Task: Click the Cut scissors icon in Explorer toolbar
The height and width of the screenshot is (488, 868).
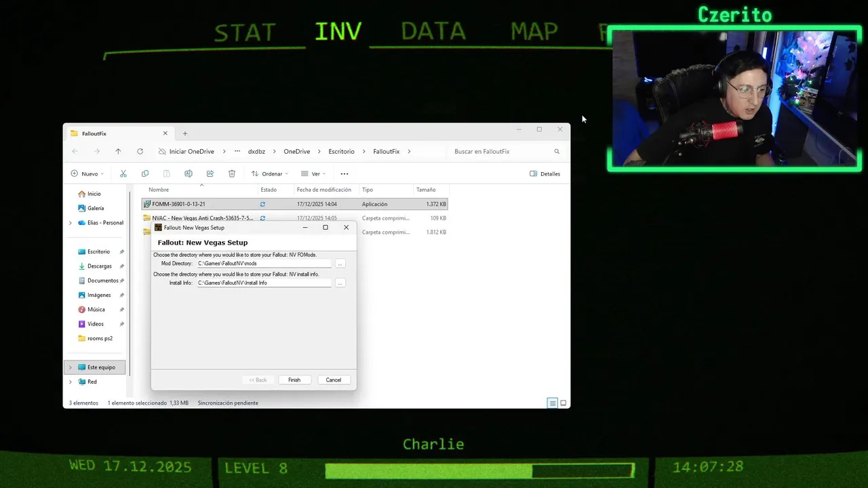Action: [123, 174]
